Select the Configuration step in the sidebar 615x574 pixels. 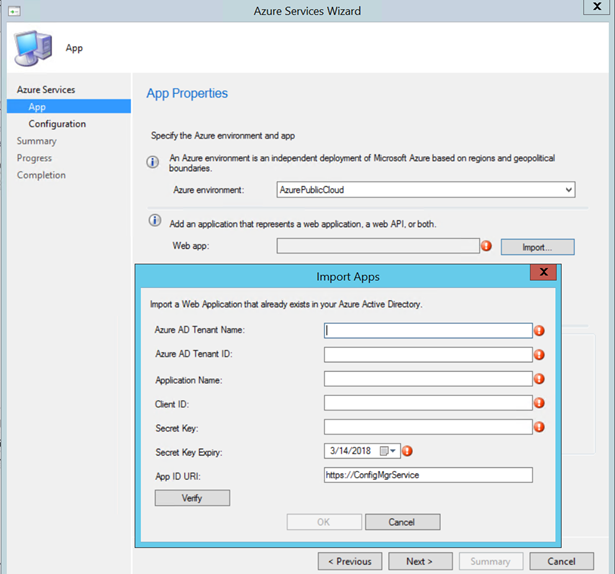(57, 124)
